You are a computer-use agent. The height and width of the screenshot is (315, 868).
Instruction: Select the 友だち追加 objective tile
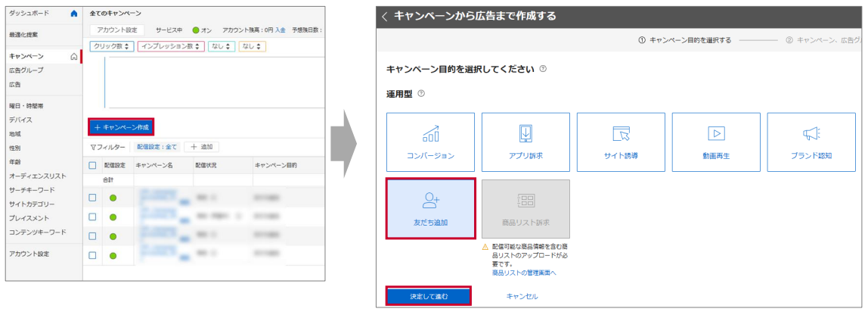coord(430,208)
